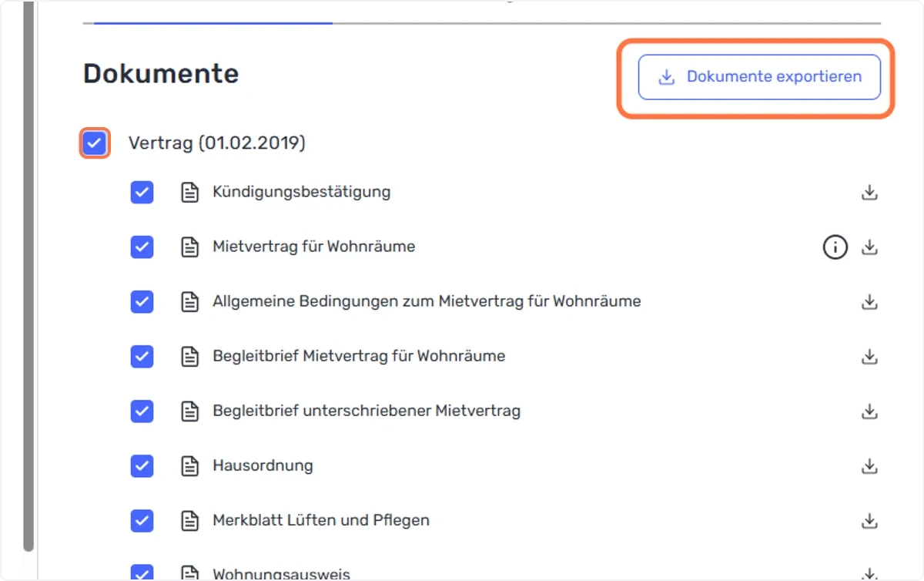Click the Hausordnung document file icon
The image size is (924, 581).
[189, 466]
